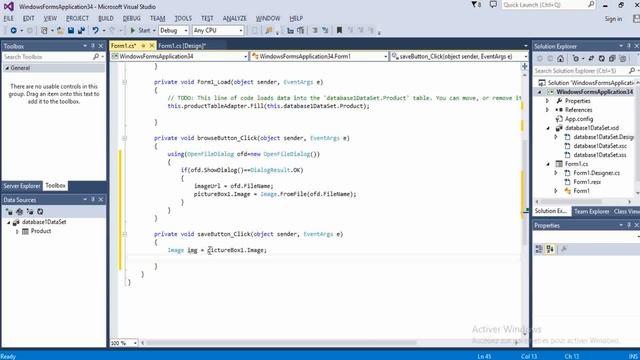Image resolution: width=640 pixels, height=360 pixels.
Task: Click the Search Solution Explorer field
Action: click(x=581, y=71)
